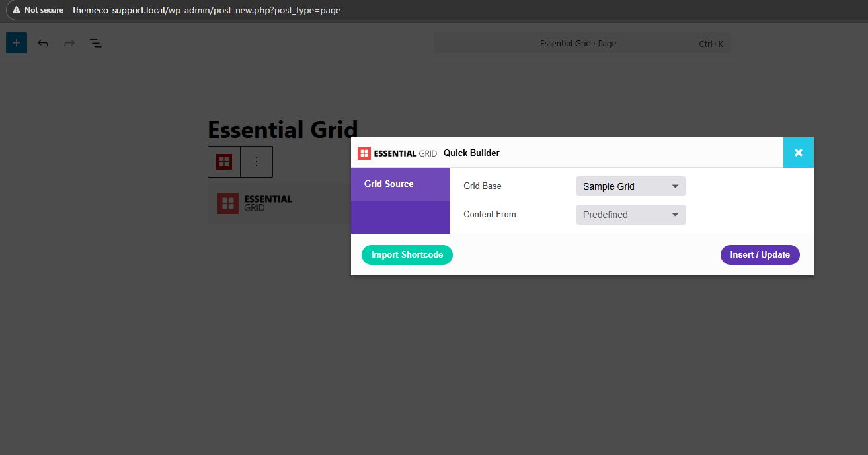Click the Essential Grid logo in dialog header
This screenshot has height=455, width=868.
pyautogui.click(x=397, y=153)
